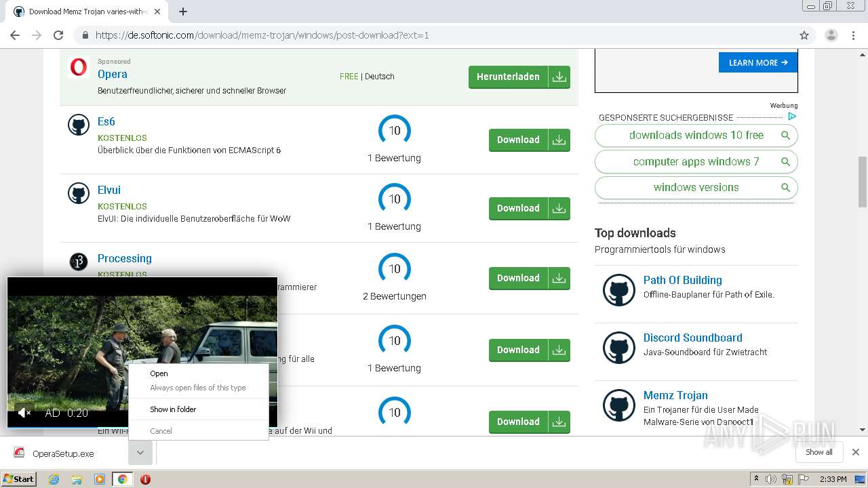
Task: Click Processing app icon
Action: pos(79,261)
